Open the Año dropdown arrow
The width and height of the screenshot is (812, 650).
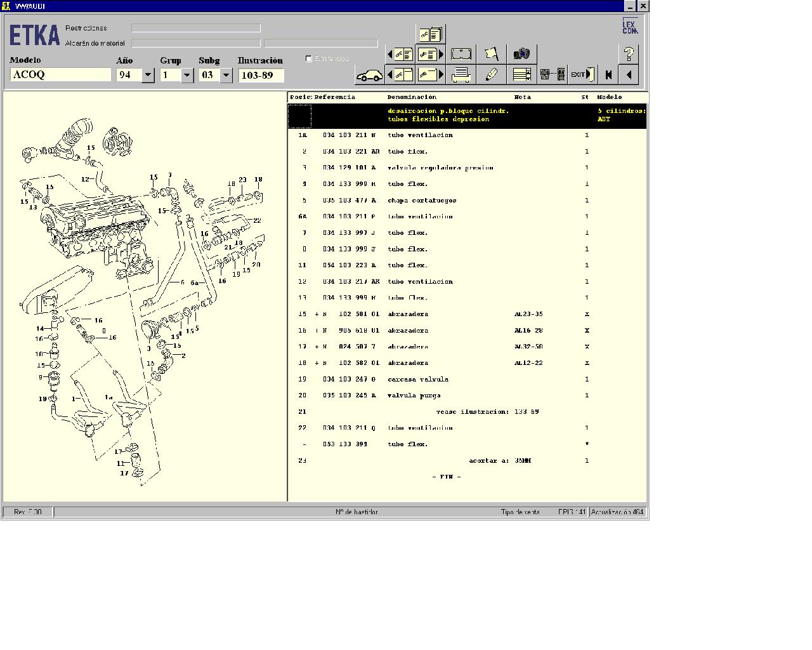pyautogui.click(x=148, y=75)
